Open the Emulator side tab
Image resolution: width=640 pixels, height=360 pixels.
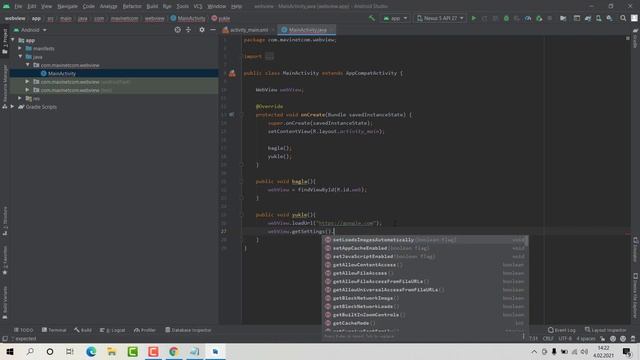coord(635,249)
